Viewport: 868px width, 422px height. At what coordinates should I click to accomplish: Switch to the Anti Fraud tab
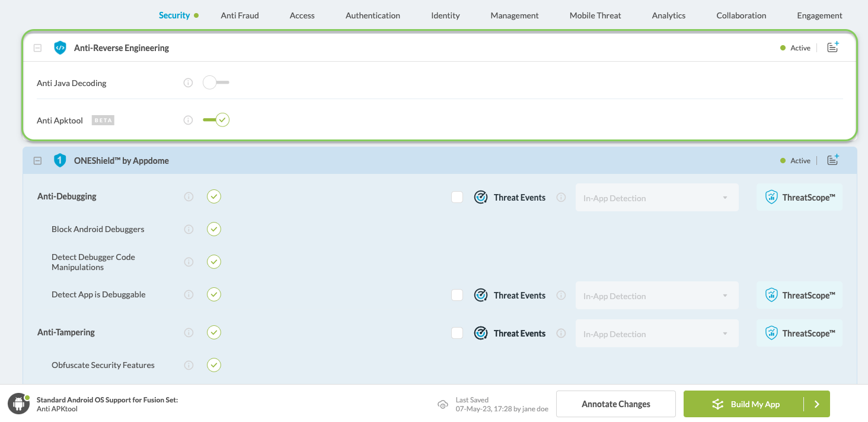[x=240, y=15]
